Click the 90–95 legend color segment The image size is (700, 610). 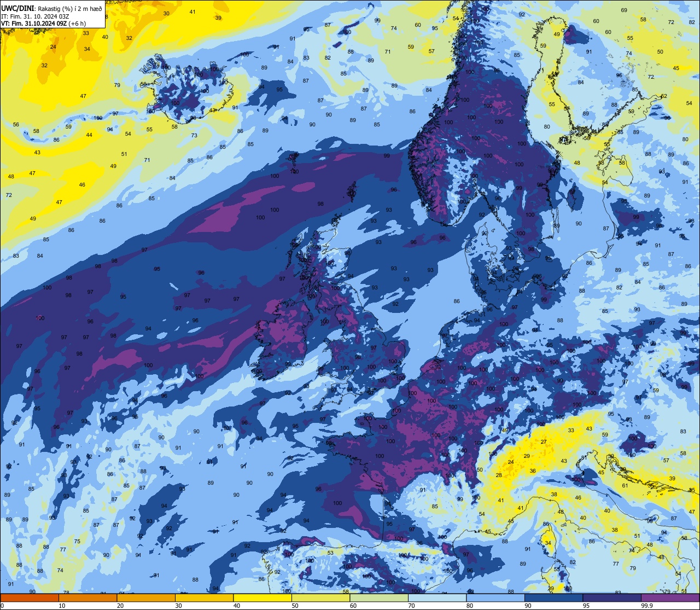coord(553,597)
